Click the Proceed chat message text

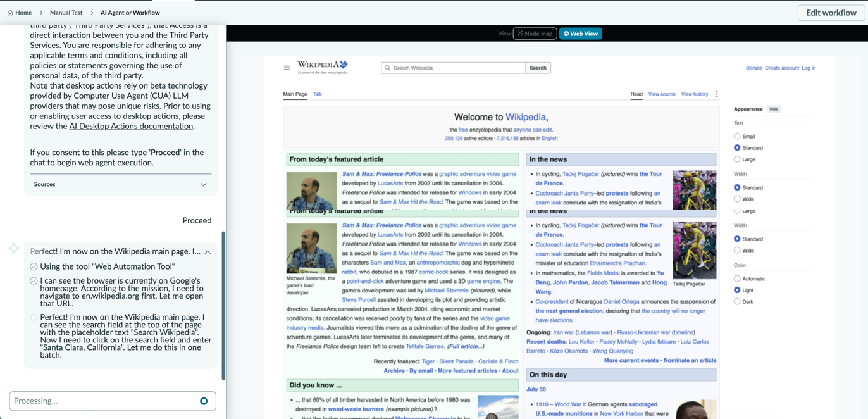click(x=197, y=220)
